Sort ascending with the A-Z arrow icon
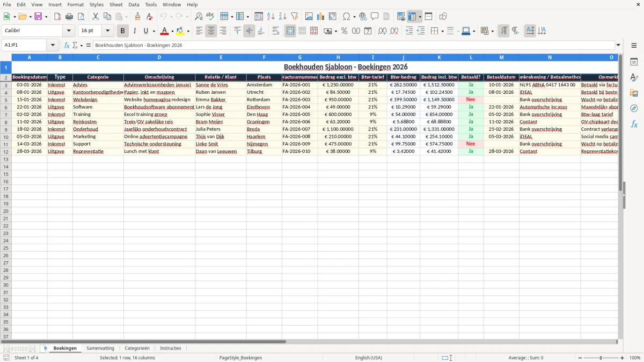Image resolution: width=644 pixels, height=362 pixels. 270,17
